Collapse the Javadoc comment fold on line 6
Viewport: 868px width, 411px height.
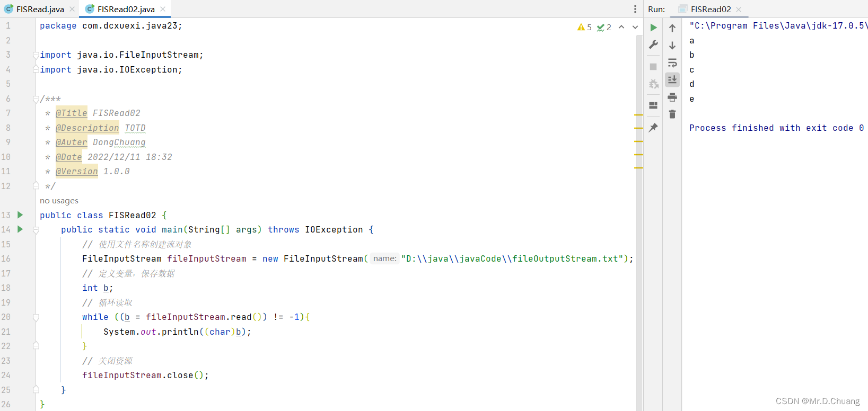(36, 99)
